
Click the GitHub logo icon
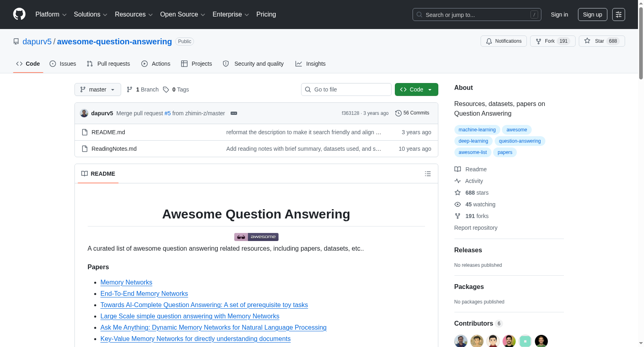(19, 14)
